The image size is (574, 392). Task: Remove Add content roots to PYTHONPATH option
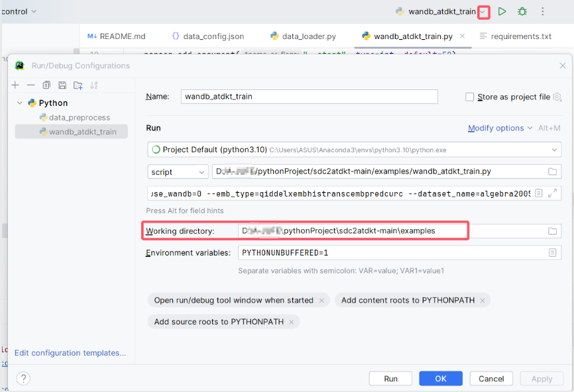pyautogui.click(x=483, y=301)
